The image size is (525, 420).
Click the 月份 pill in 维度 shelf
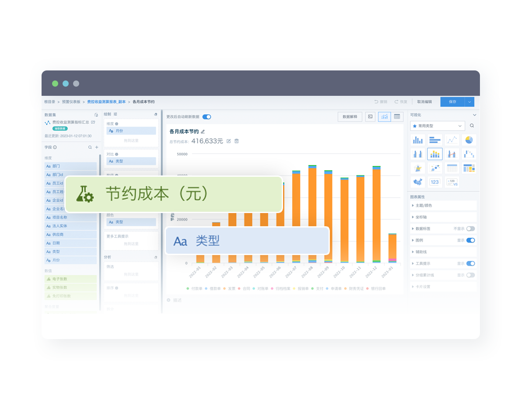point(131,131)
